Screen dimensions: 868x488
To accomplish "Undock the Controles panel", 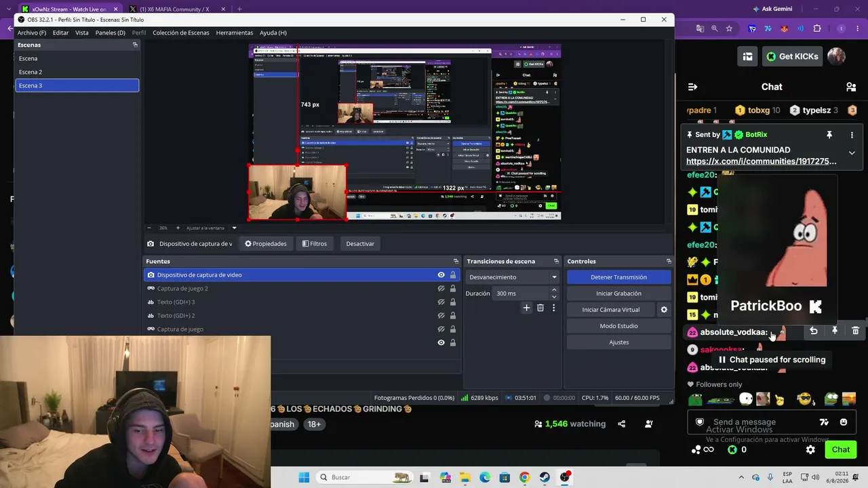I will pos(669,261).
